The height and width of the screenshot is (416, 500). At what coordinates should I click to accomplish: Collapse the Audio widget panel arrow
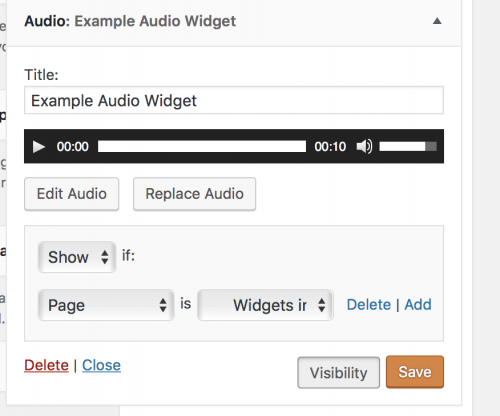437,21
